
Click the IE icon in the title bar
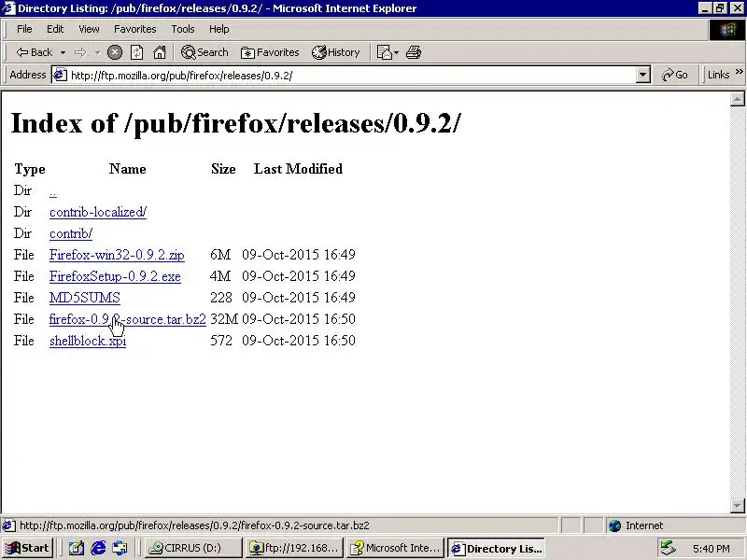click(x=9, y=8)
